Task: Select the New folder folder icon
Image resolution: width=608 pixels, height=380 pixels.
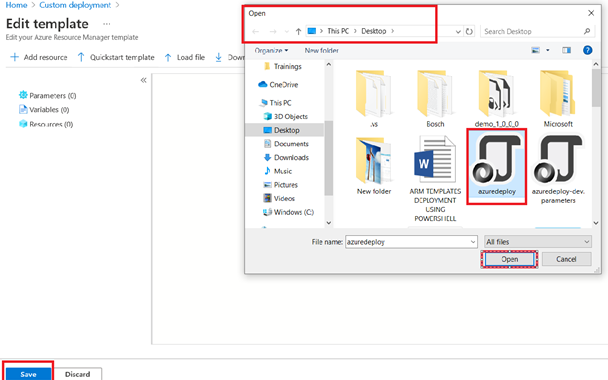Action: click(373, 160)
